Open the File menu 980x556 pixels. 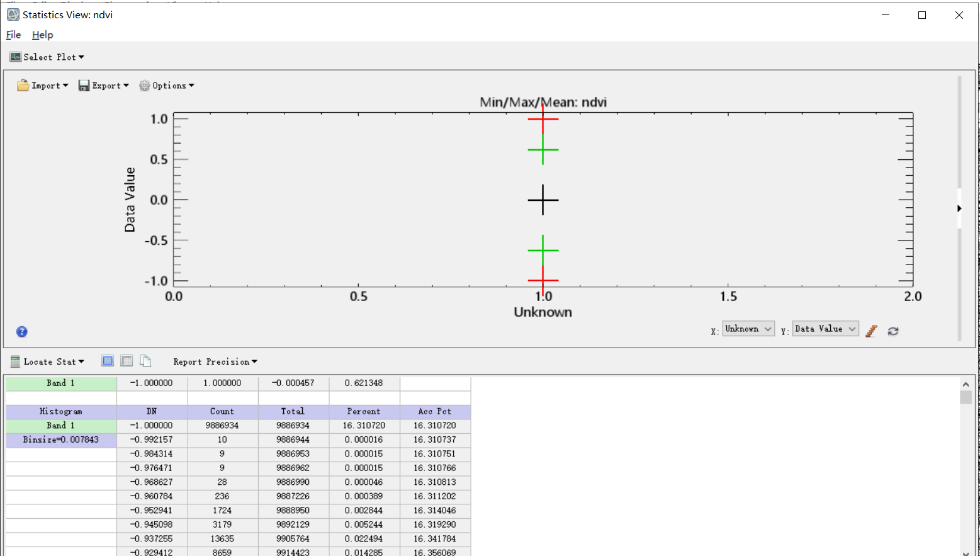(x=13, y=35)
